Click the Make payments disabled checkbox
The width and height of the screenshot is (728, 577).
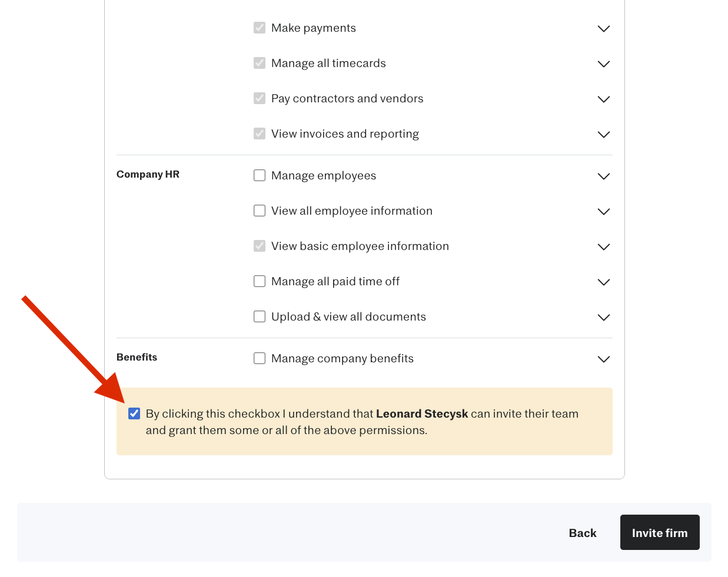tap(260, 28)
